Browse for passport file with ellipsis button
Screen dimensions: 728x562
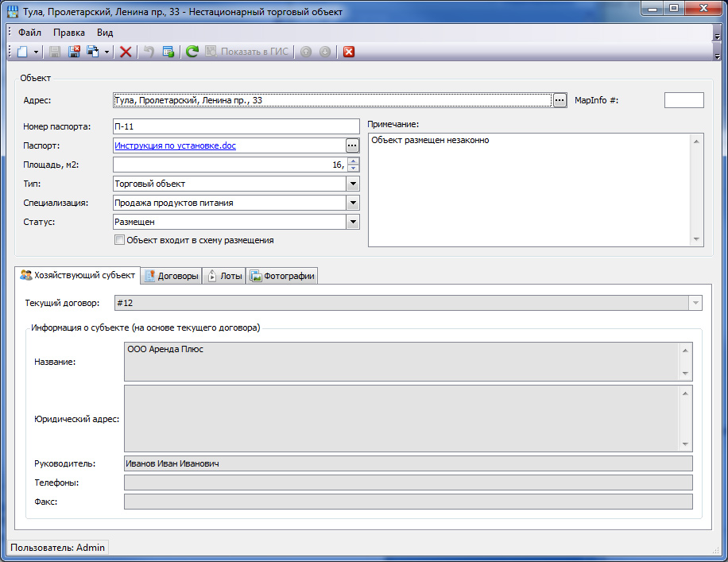click(352, 145)
